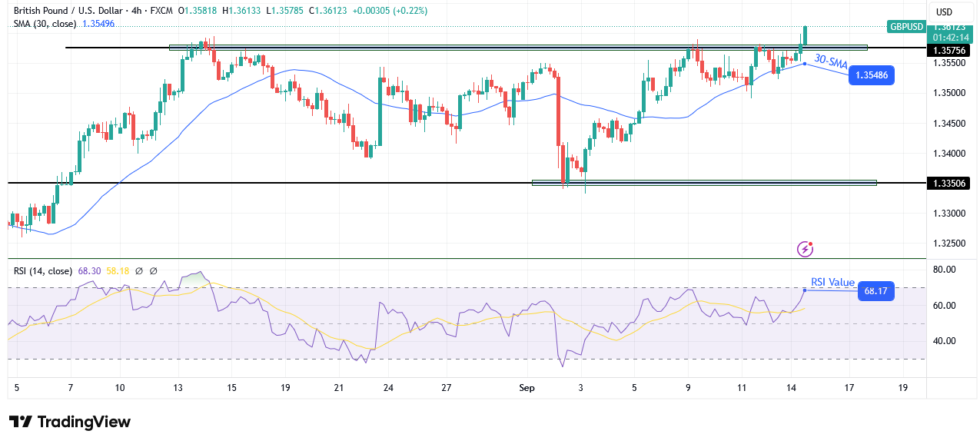Image resolution: width=980 pixels, height=444 pixels.
Task: Click the TradingView logo glyph bottom-left
Action: point(20,422)
